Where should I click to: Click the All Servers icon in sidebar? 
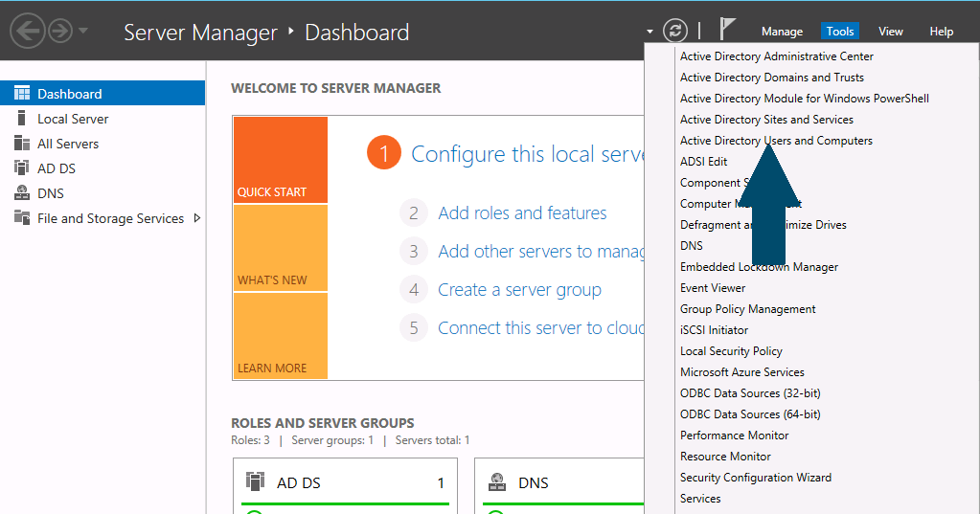[x=22, y=143]
